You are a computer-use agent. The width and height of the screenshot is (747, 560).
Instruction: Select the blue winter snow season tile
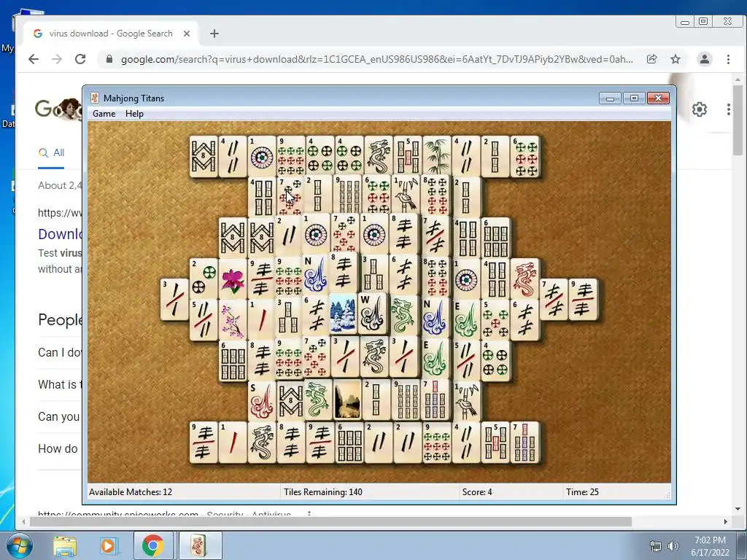tap(343, 314)
